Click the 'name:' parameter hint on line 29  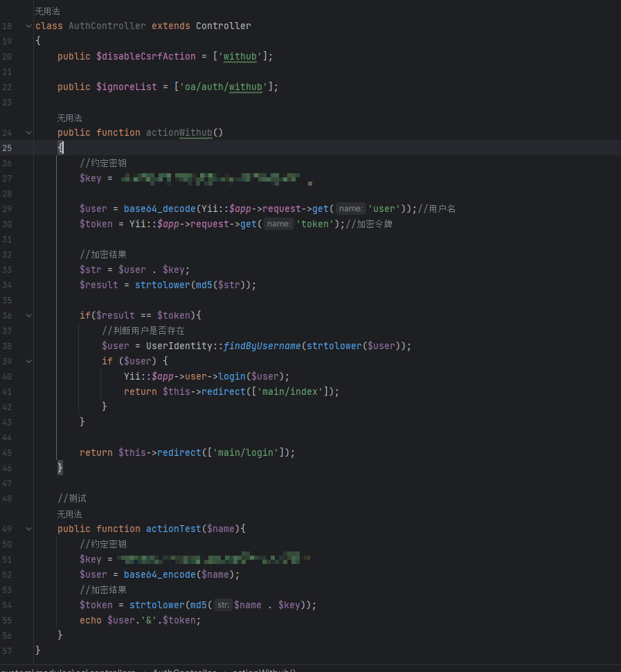(351, 209)
